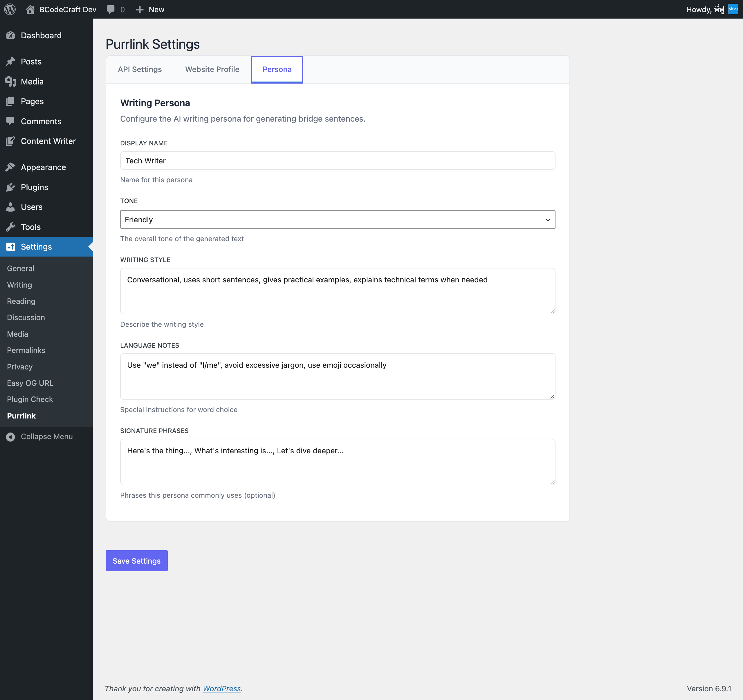Viewport: 743px width, 700px height.
Task: Click the Pages icon in the sidebar
Action: [11, 101]
